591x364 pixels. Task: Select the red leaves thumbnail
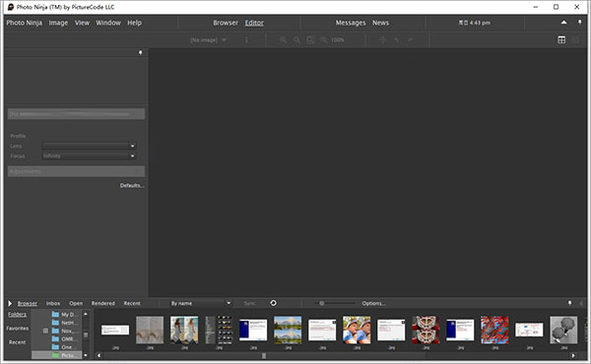pos(494,330)
